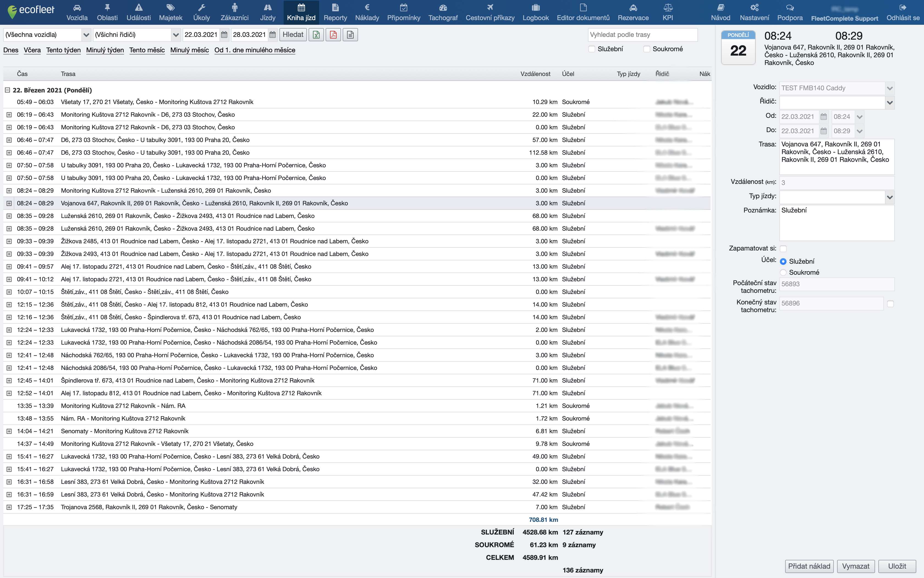
Task: Open the Řidič dropdown in details panel
Action: point(890,102)
